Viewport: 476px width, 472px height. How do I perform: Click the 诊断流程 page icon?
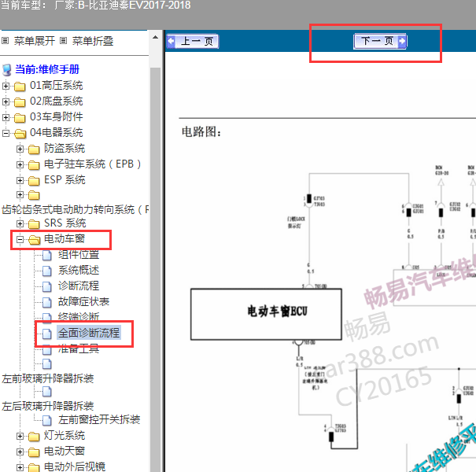click(47, 286)
